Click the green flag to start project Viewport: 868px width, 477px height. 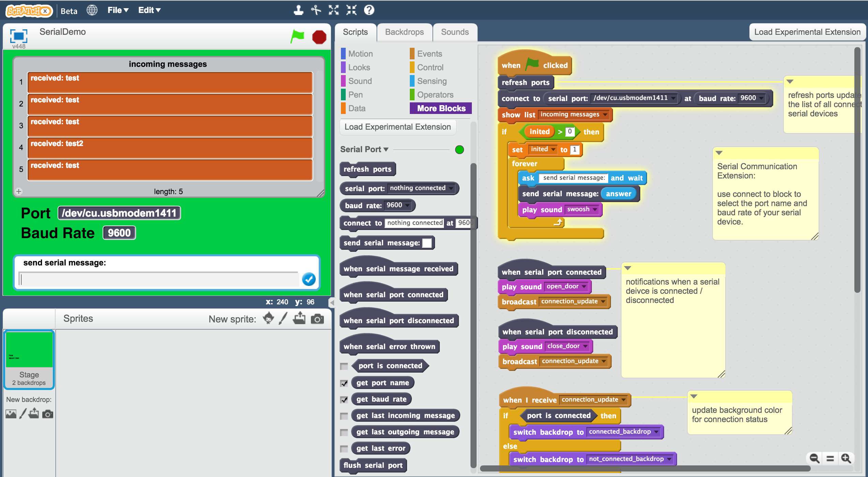point(297,37)
